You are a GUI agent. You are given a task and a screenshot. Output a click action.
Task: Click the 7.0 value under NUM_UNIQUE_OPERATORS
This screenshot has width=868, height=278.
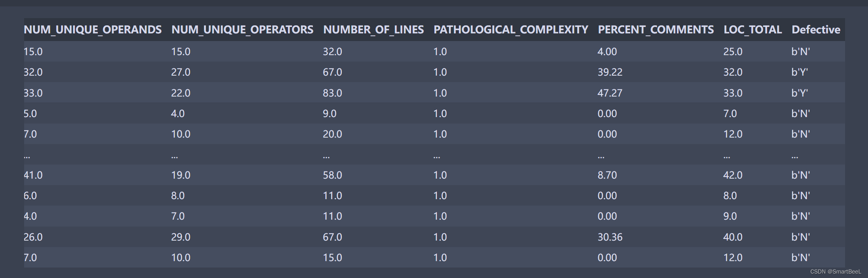coord(178,216)
